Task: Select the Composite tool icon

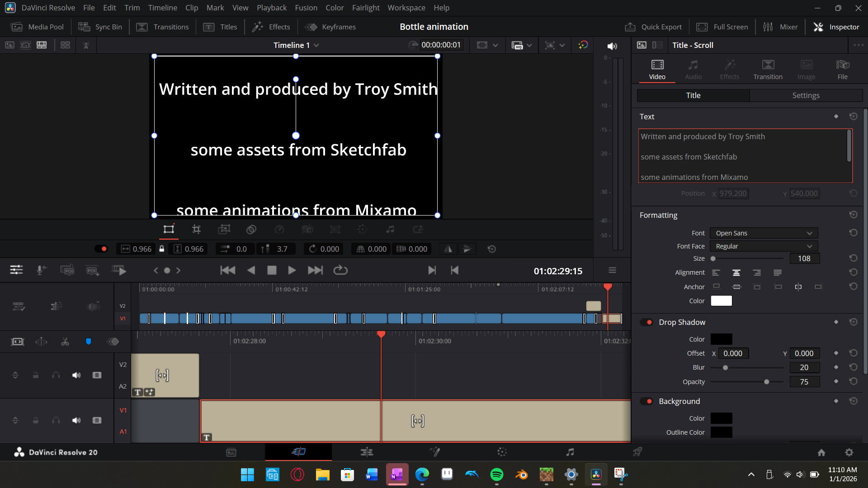Action: (x=251, y=229)
